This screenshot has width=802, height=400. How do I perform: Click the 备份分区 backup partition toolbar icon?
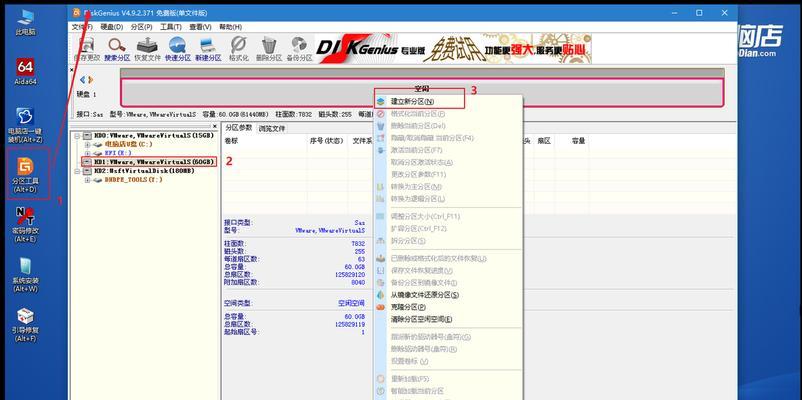click(299, 50)
